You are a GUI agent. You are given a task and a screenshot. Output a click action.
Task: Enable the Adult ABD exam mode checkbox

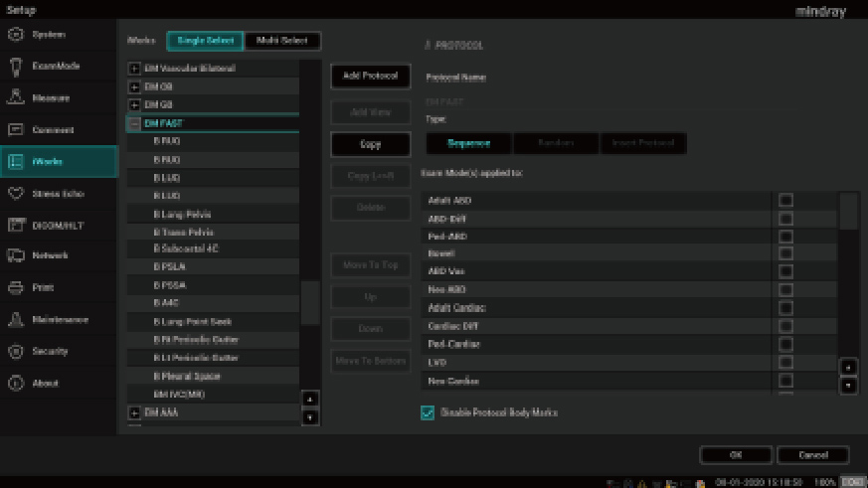(x=785, y=201)
